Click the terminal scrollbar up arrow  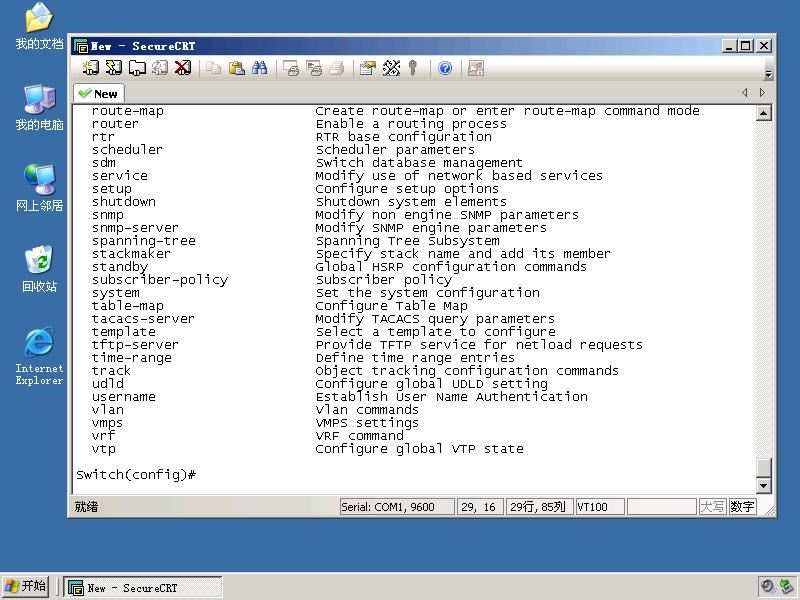coord(763,113)
